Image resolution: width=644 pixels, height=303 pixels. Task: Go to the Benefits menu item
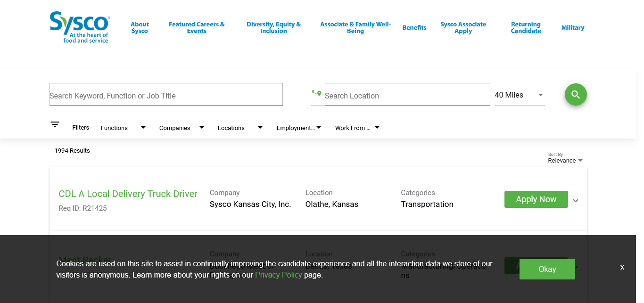414,27
